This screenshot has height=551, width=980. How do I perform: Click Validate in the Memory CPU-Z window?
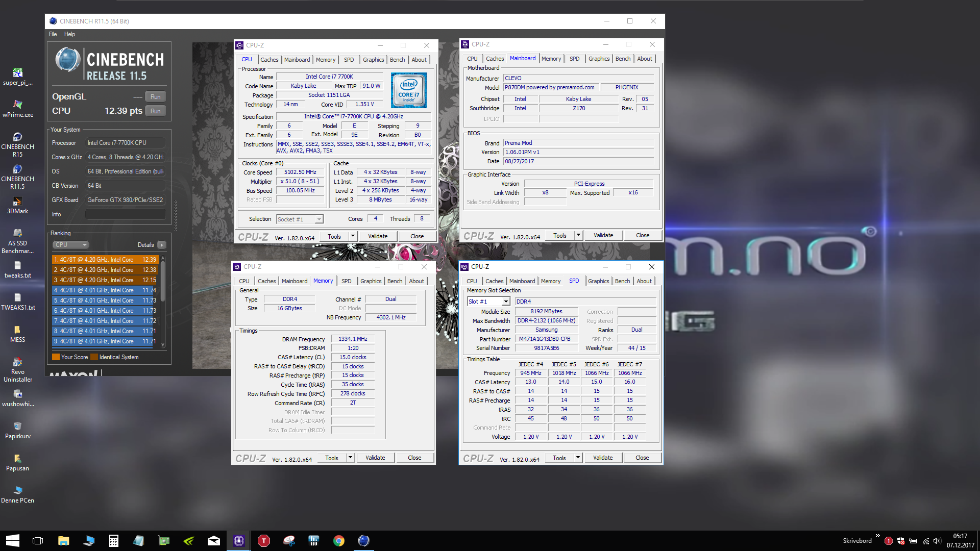[x=375, y=458]
